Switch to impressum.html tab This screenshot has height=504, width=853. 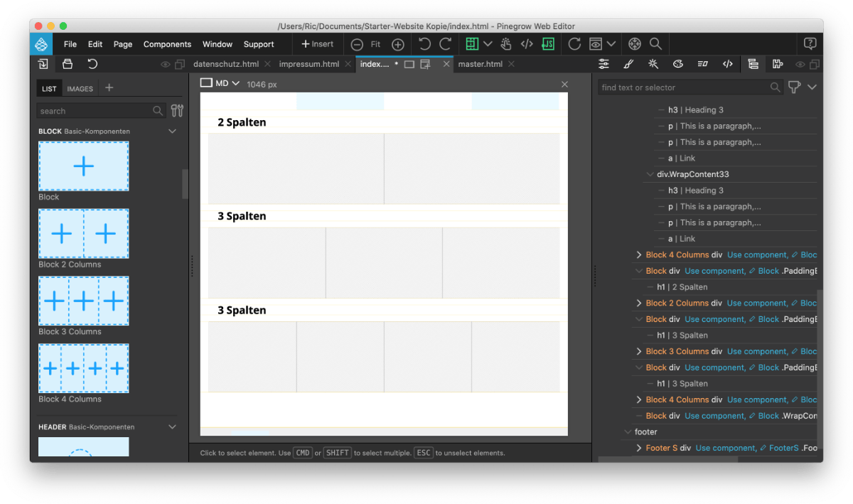[309, 64]
